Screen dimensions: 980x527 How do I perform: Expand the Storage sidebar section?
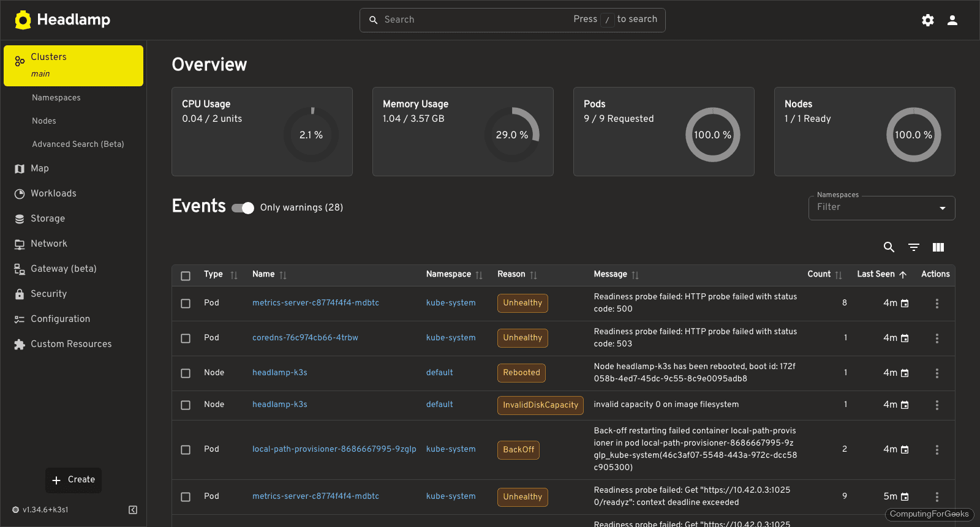[x=73, y=219]
